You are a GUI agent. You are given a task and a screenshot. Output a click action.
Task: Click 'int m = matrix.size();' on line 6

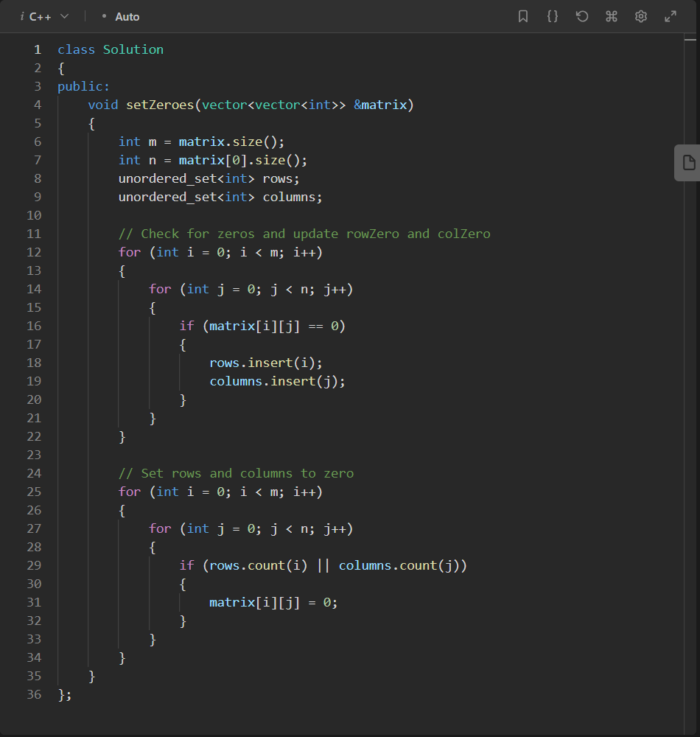coord(201,142)
